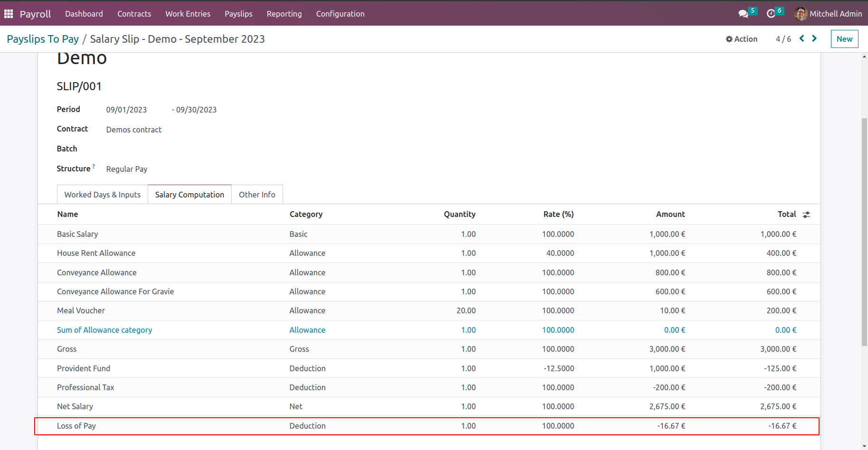Click the period start date 09/01/2023
Screen dimensions: 868x450
point(126,110)
